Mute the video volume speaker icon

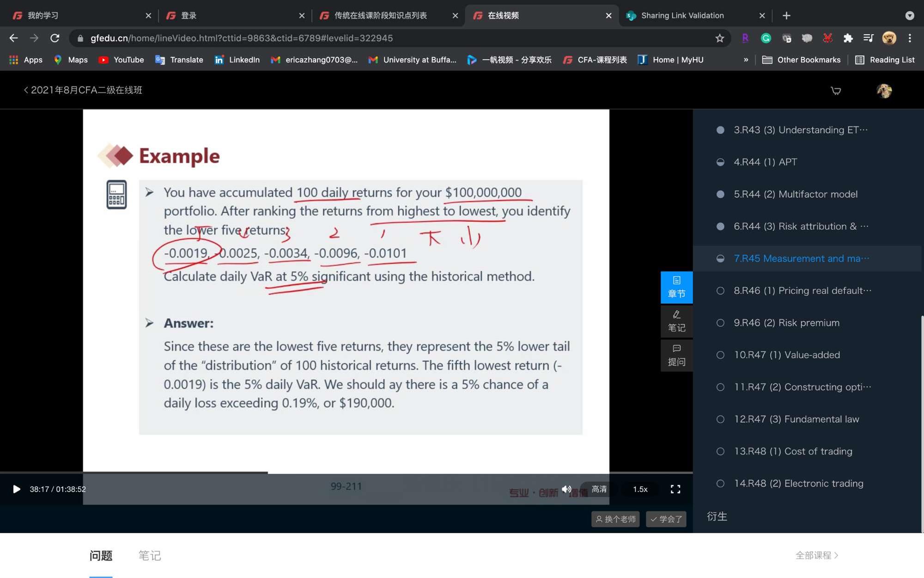[x=566, y=489]
